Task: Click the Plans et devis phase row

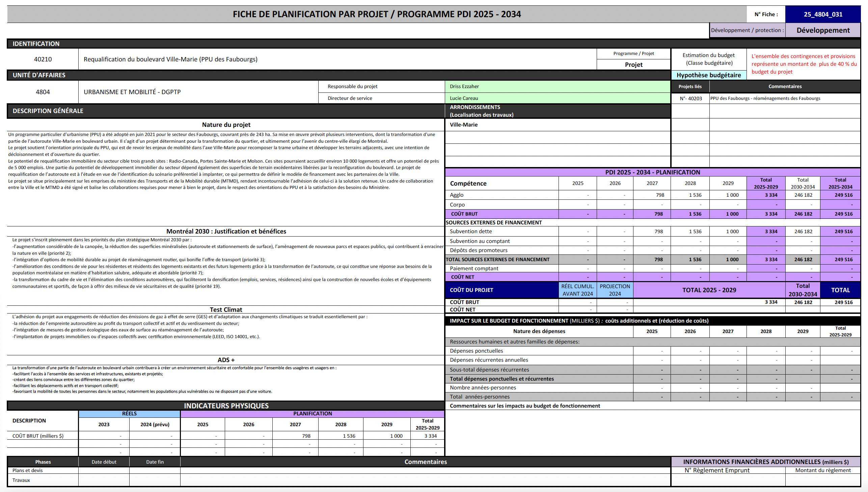Action: click(x=339, y=470)
